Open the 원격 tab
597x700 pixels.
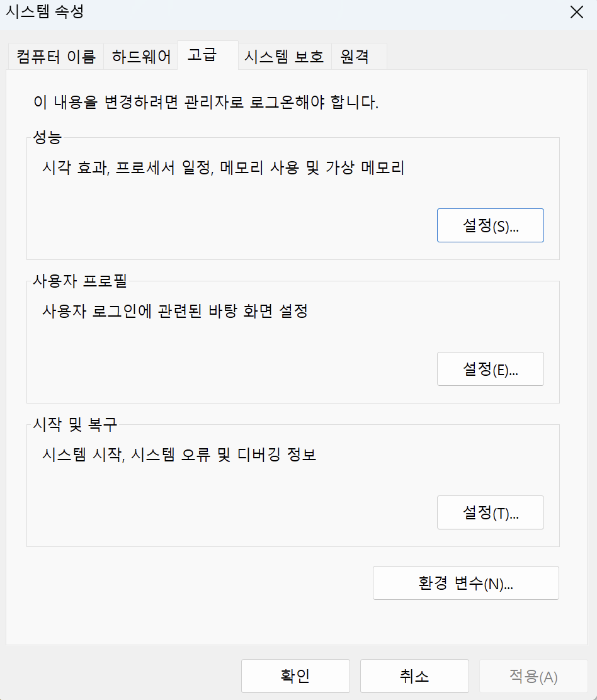click(358, 56)
